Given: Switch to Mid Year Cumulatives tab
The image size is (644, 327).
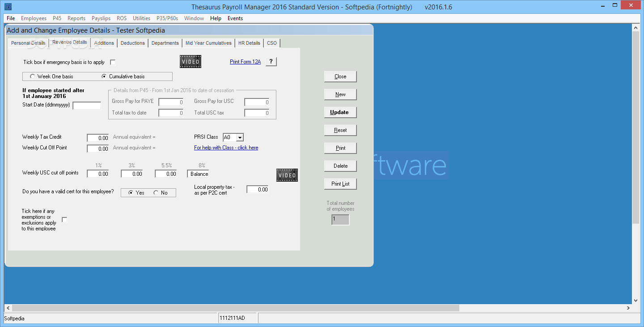Looking at the screenshot, I should point(208,43).
